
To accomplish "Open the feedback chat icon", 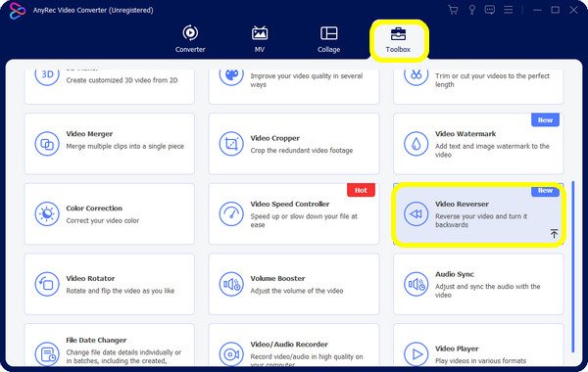I will tap(490, 10).
